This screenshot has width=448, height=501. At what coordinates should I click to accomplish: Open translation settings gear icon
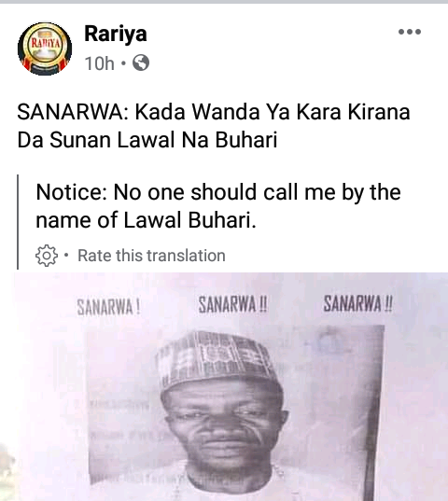47,256
